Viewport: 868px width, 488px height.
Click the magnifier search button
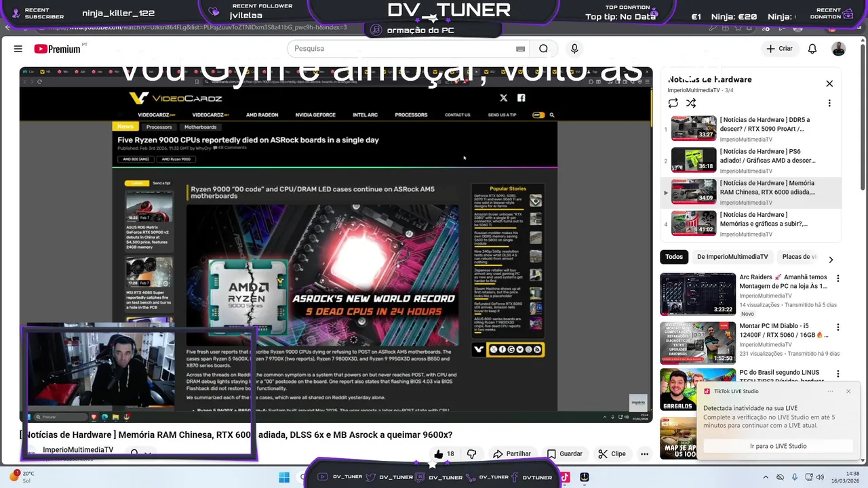(543, 49)
